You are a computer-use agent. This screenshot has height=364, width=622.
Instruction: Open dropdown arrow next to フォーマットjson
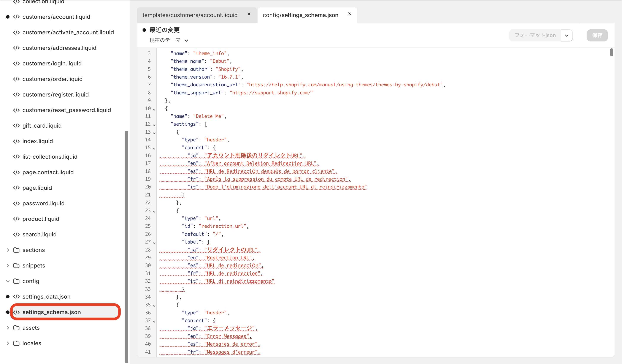[x=567, y=35]
